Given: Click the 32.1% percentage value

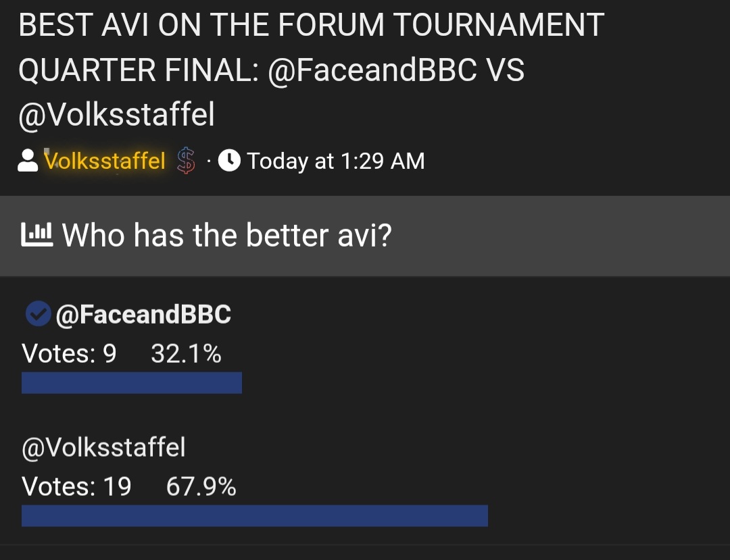Looking at the screenshot, I should pos(186,353).
